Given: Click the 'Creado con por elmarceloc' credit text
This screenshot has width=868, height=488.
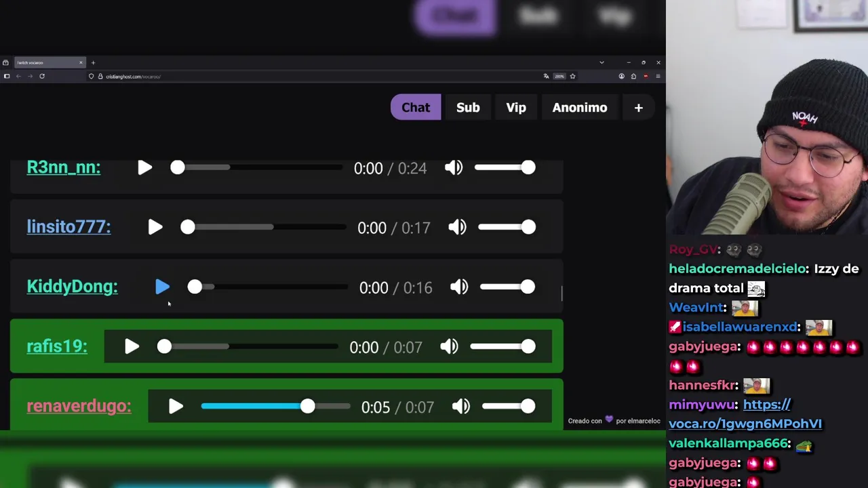Looking at the screenshot, I should [x=614, y=421].
